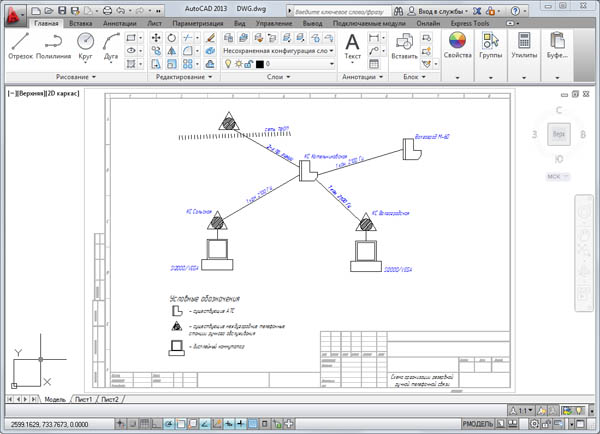The height and width of the screenshot is (434, 600).
Task: Click the keyword search input field
Action: (x=342, y=11)
